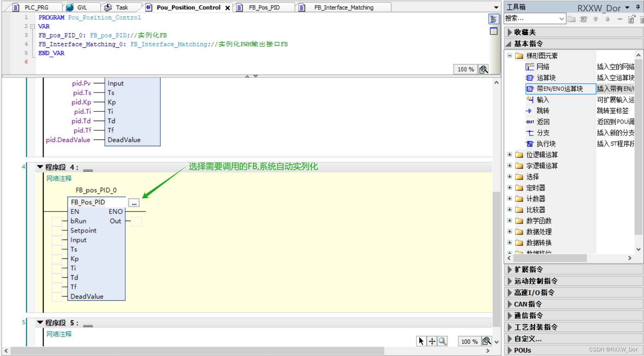This screenshot has width=644, height=356.
Task: Open the GVL editor tab
Action: tap(81, 7)
